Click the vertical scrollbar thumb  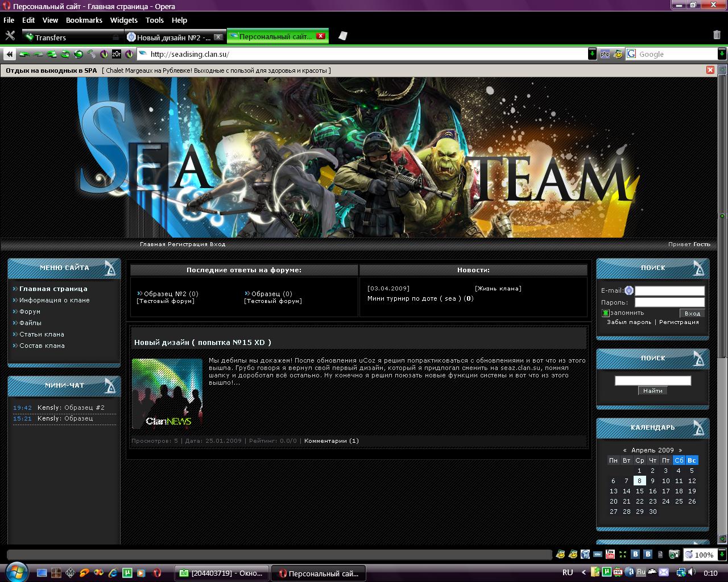pyautogui.click(x=722, y=216)
